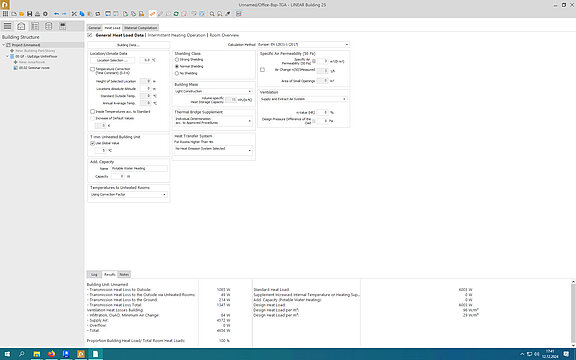The width and height of the screenshot is (576, 360).
Task: Open the hamburger list icon in the sidebar
Action: [x=7, y=26]
